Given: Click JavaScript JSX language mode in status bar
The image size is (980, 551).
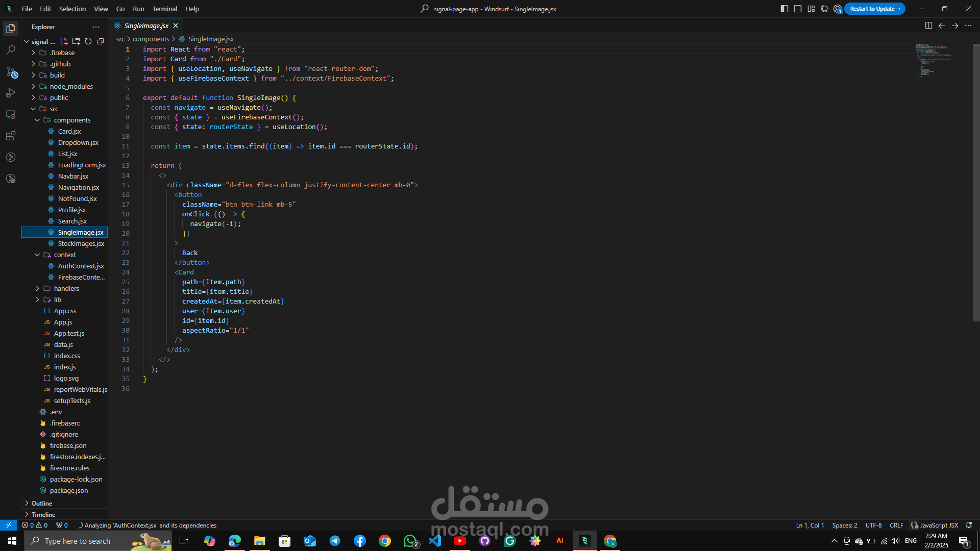Looking at the screenshot, I should [x=938, y=525].
